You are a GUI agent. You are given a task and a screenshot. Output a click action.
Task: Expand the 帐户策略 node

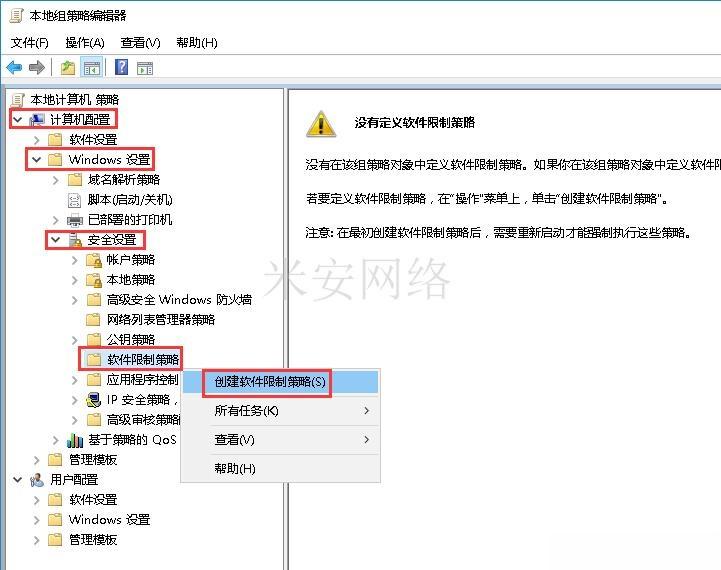(74, 260)
